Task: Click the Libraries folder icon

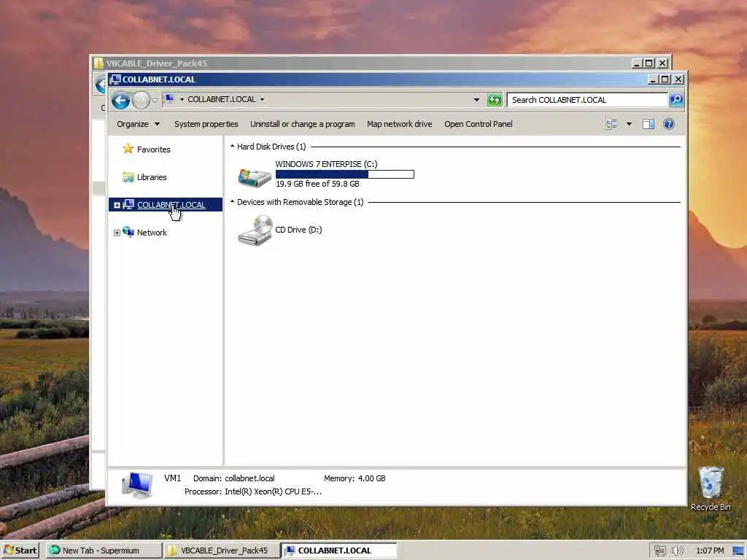Action: coord(128,177)
